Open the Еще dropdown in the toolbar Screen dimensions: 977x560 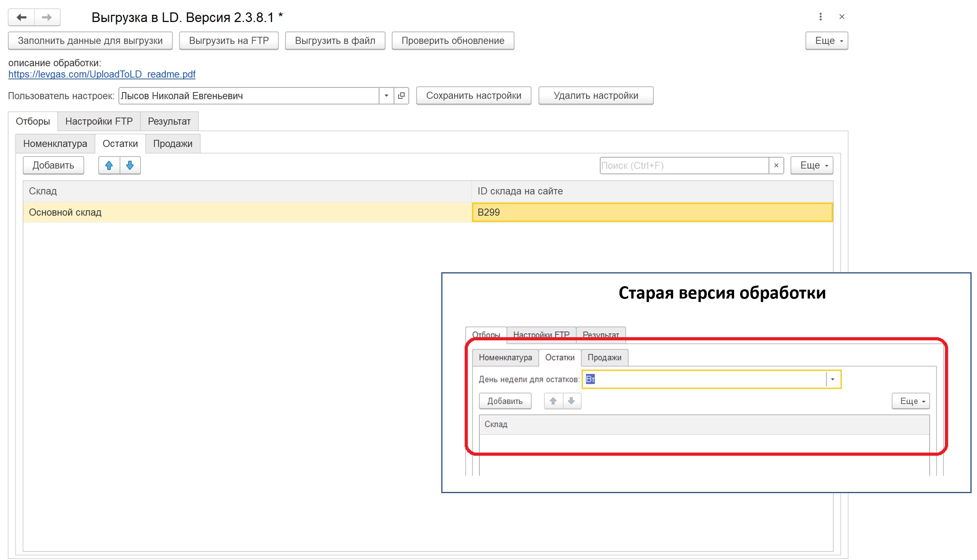(826, 40)
